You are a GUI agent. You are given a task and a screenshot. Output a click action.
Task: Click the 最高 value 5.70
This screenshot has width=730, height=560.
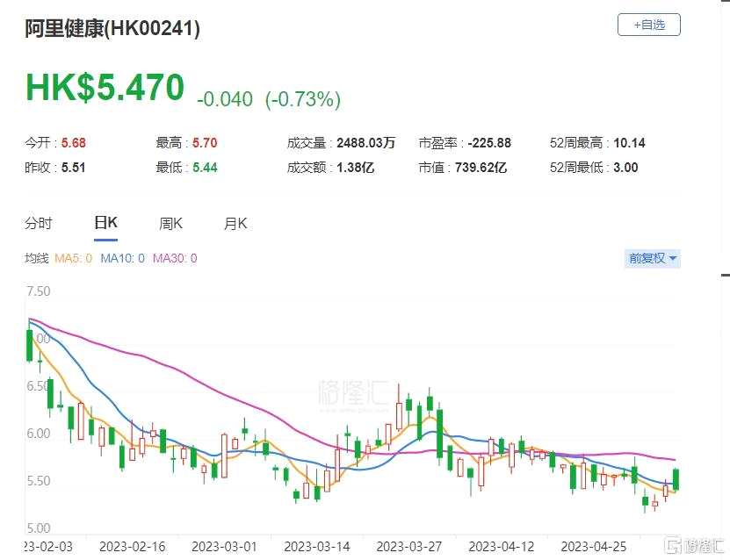tap(205, 143)
